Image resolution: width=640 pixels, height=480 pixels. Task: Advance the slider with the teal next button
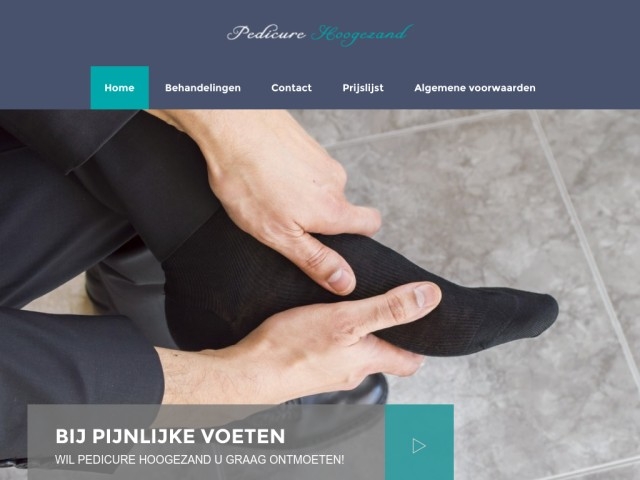click(x=419, y=442)
